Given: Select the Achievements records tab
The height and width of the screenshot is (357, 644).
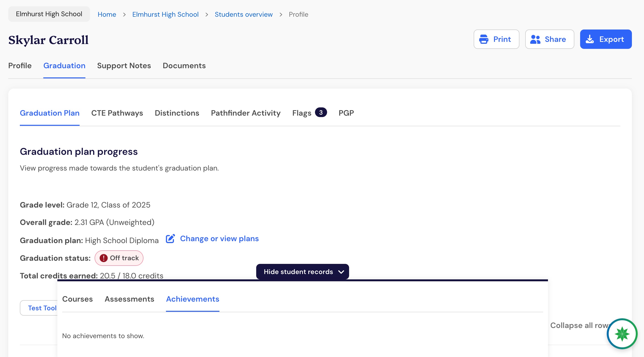Looking at the screenshot, I should 193,299.
